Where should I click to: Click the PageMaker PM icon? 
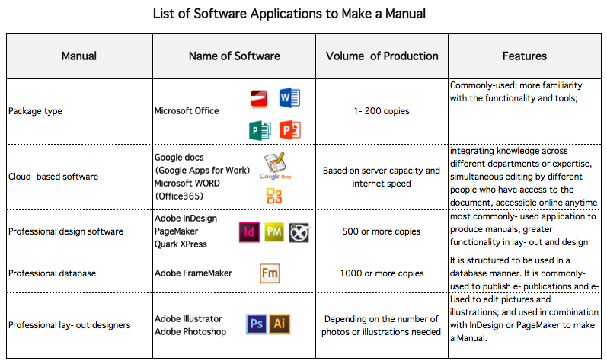point(274,231)
